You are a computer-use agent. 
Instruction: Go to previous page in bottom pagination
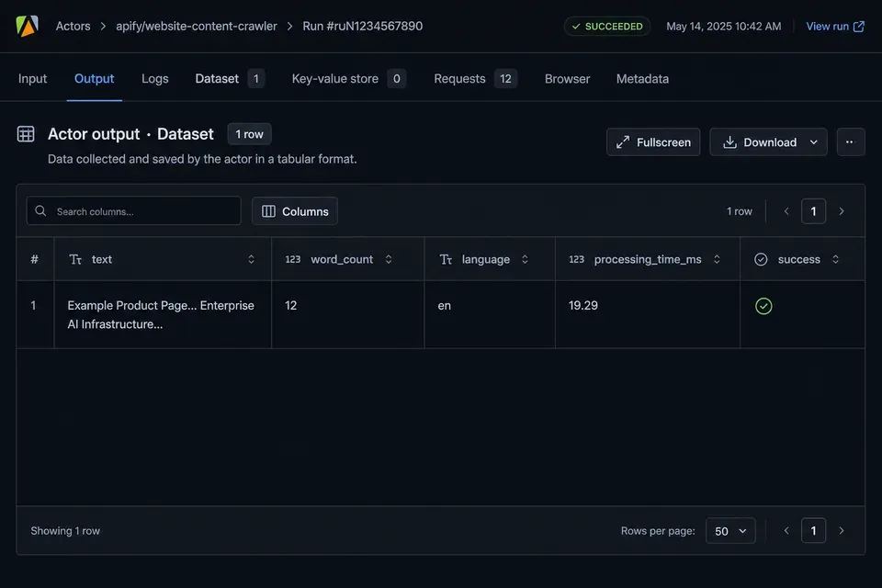click(786, 531)
